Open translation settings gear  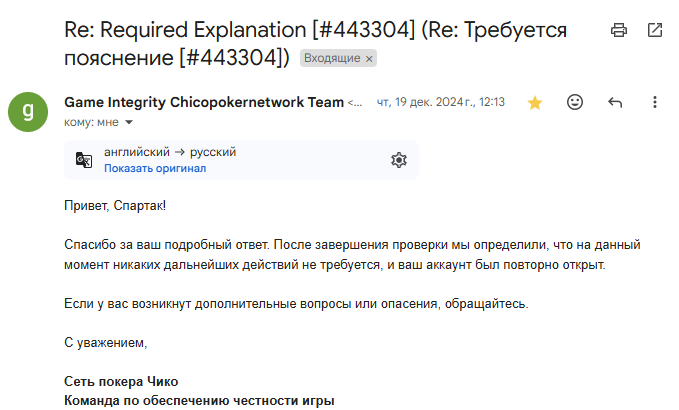pyautogui.click(x=398, y=160)
